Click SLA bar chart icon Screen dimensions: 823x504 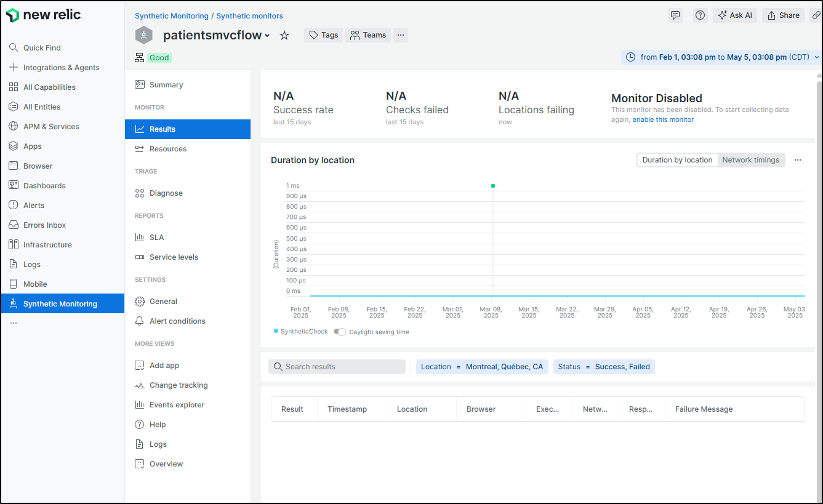pos(140,237)
